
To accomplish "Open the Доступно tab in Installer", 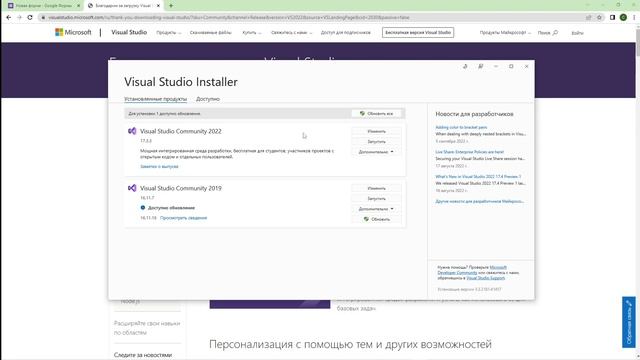I will point(208,99).
